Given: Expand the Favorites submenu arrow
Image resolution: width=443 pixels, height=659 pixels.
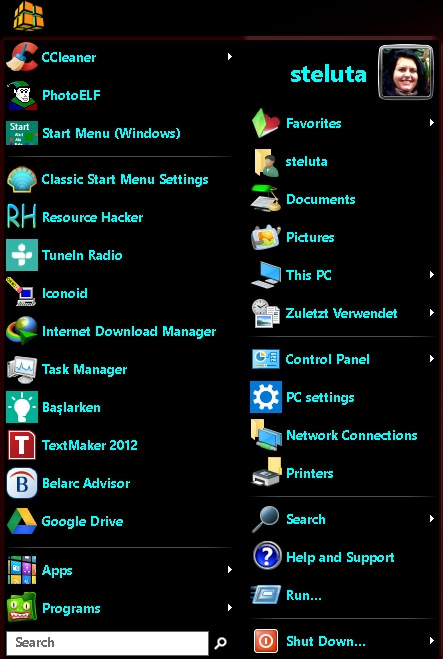Looking at the screenshot, I should [x=431, y=123].
